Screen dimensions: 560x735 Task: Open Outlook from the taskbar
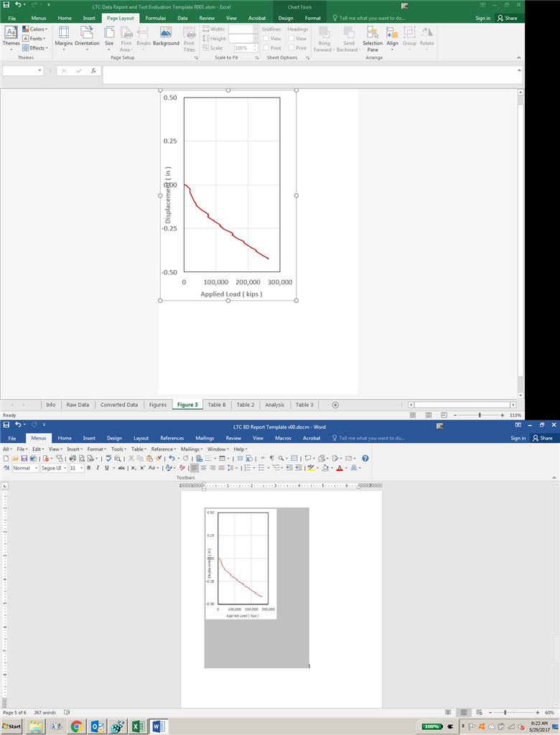pos(98,726)
